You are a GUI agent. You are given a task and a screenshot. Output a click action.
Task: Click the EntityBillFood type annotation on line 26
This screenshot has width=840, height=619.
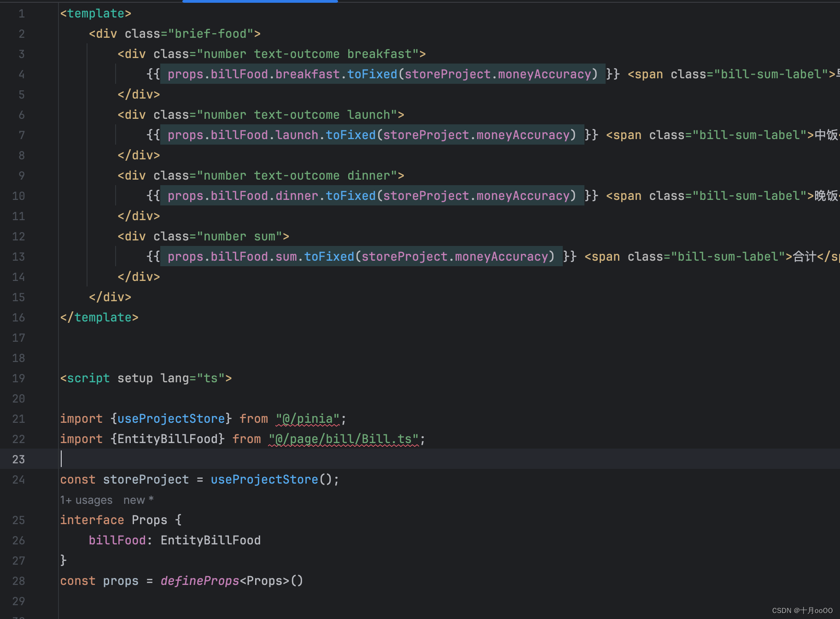210,540
